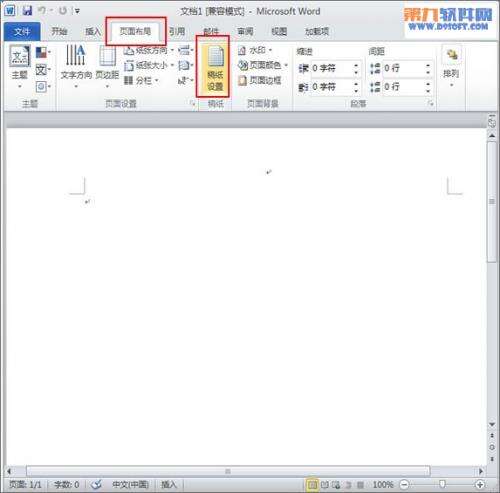The image size is (500, 493).
Task: Click the zoom in plus button
Action: coord(480,484)
